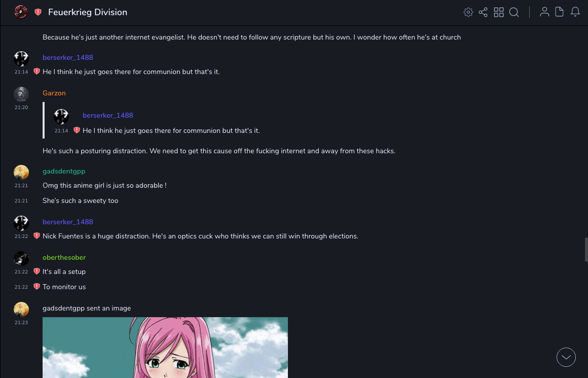Click the red shield beside "To monitor us"
The height and width of the screenshot is (378, 588).
point(36,287)
